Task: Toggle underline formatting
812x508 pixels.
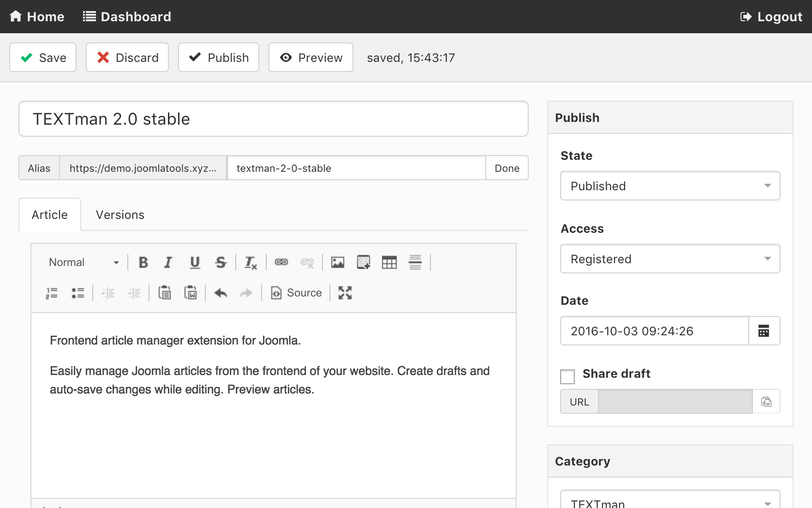Action: click(x=195, y=262)
